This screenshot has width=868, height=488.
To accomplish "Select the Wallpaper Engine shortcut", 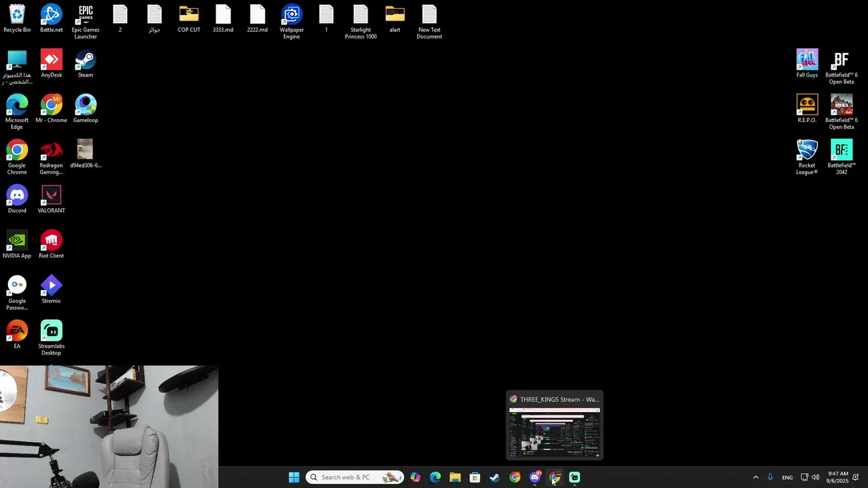I will pos(292,22).
